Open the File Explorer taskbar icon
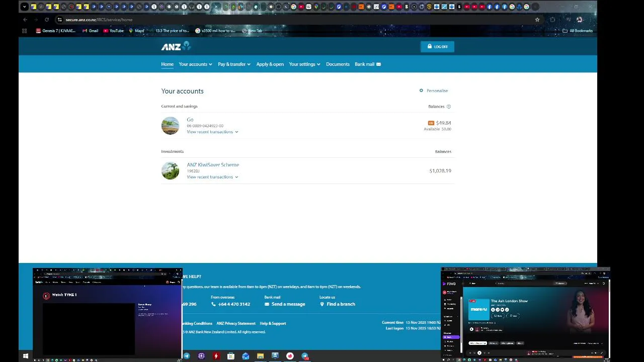Viewport: 644px width, 362px height. [260, 356]
